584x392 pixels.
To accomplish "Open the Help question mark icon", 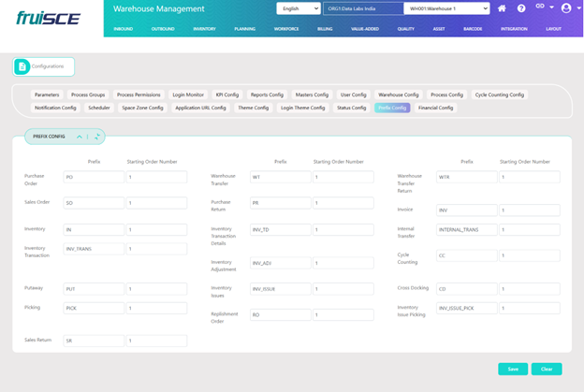I will tap(521, 8).
